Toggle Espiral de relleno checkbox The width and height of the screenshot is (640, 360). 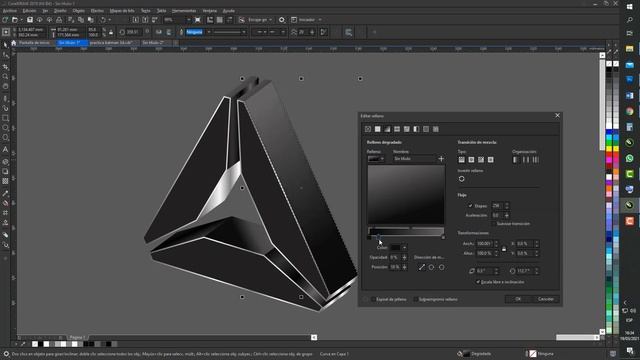click(373, 299)
